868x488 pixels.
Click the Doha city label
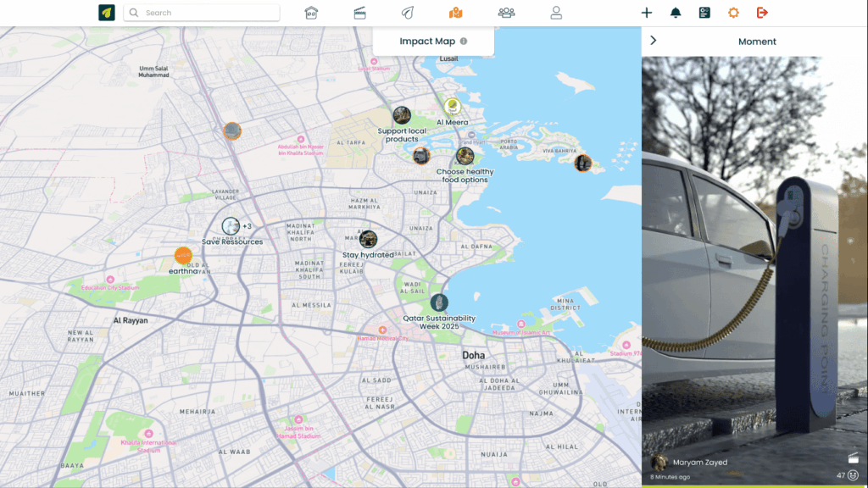tap(473, 355)
